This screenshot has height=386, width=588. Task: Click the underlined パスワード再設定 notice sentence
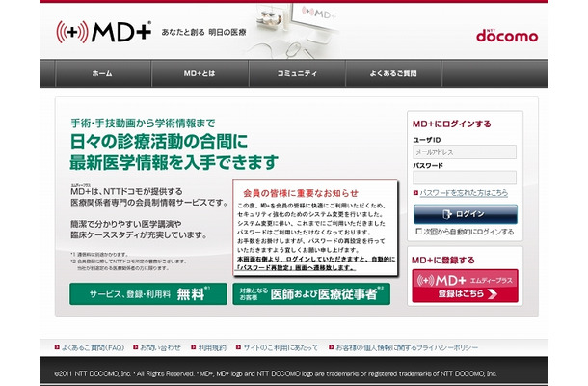tap(316, 263)
